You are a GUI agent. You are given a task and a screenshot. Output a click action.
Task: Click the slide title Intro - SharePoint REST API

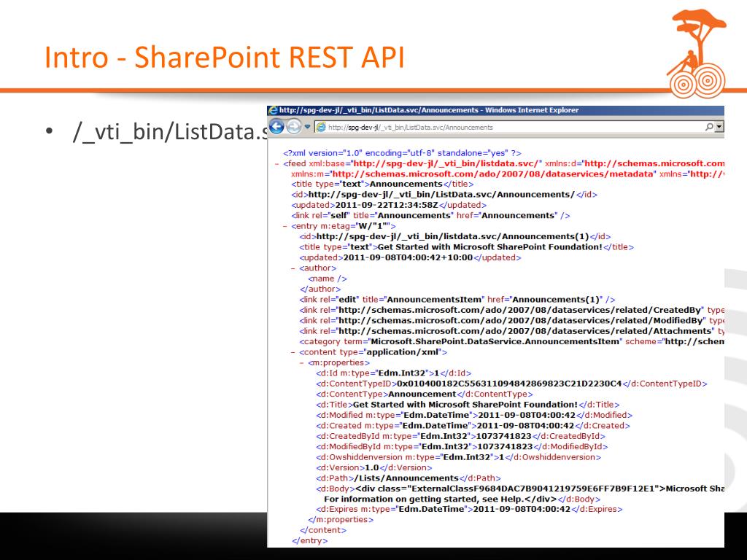(225, 57)
